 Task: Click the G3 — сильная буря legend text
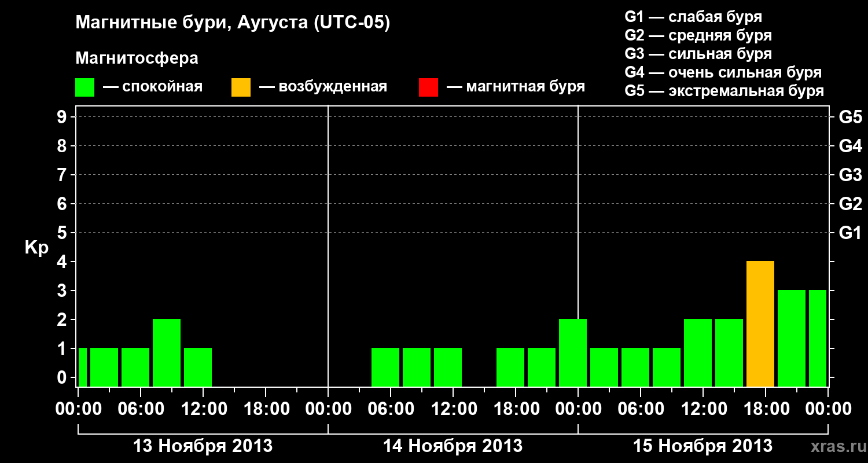698,54
